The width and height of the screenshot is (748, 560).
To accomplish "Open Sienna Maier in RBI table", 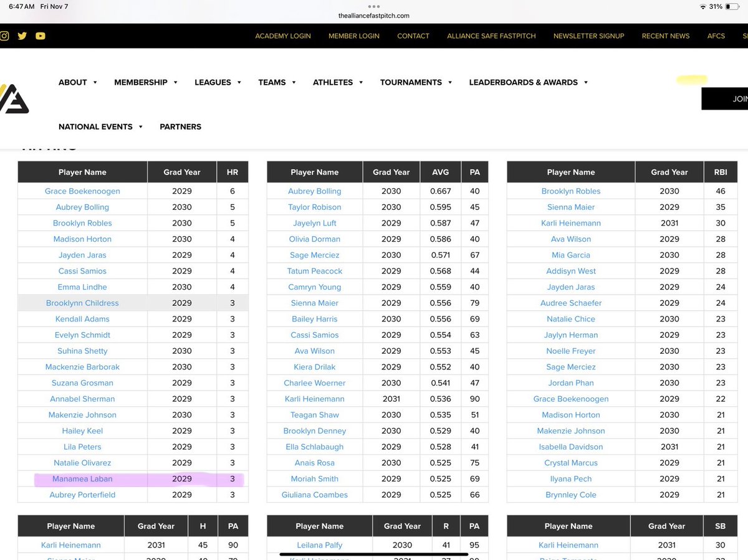I will tap(571, 207).
